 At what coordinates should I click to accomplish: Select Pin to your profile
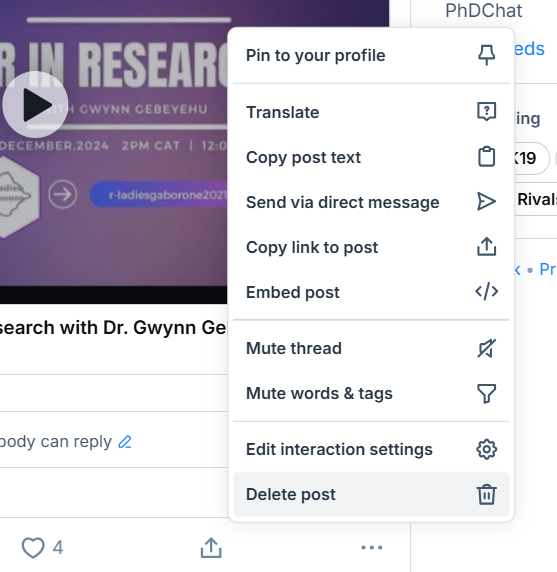(x=371, y=55)
